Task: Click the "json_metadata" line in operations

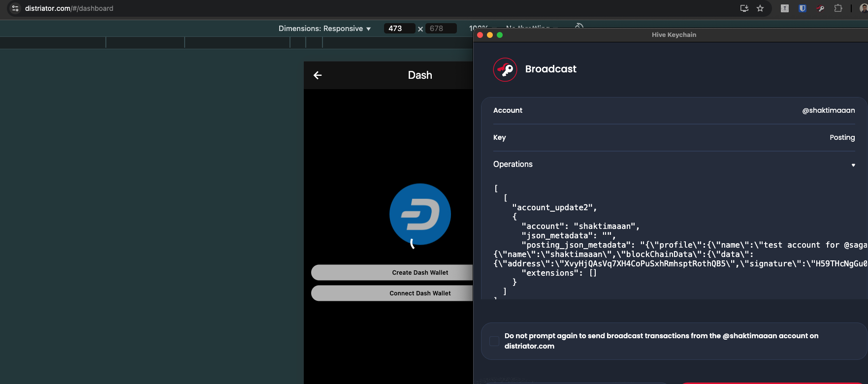Action: click(x=569, y=236)
